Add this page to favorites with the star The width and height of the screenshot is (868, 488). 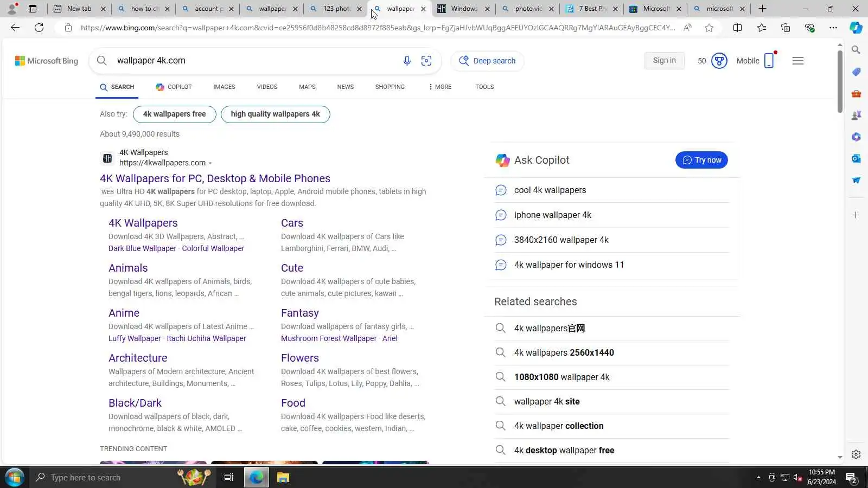click(709, 28)
